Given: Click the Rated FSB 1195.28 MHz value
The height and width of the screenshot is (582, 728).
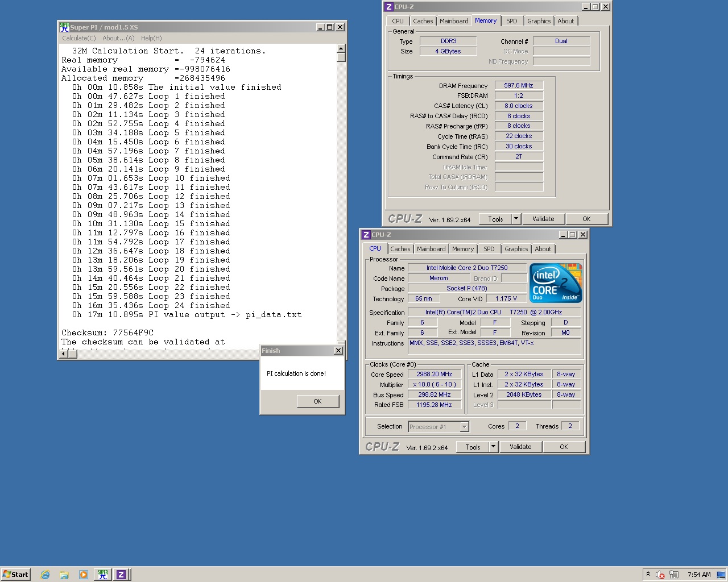Looking at the screenshot, I should point(435,405).
